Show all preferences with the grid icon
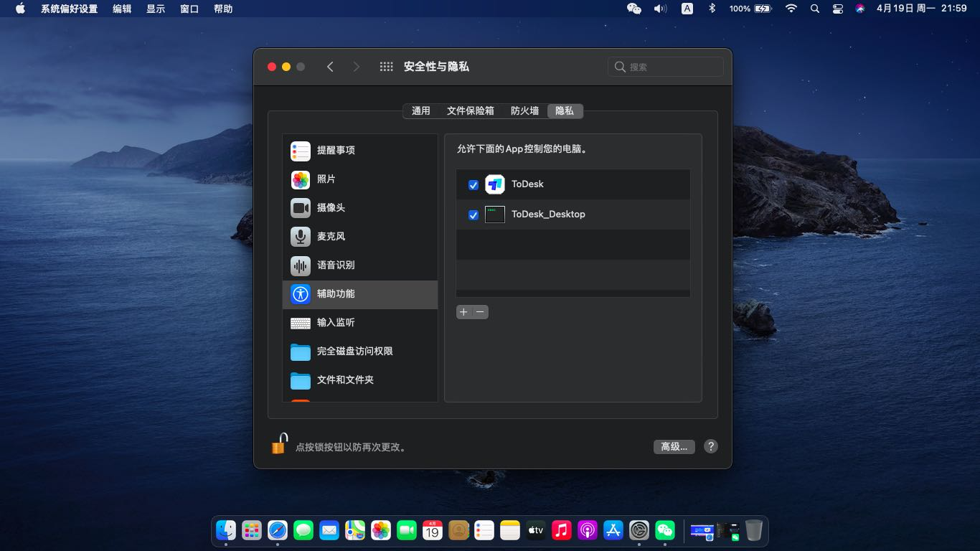Viewport: 980px width, 551px height. [x=386, y=67]
